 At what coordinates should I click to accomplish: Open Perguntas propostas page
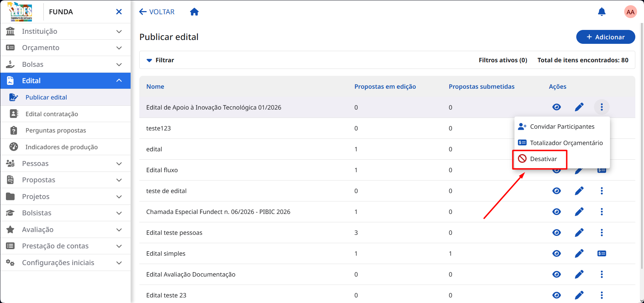(x=66, y=130)
